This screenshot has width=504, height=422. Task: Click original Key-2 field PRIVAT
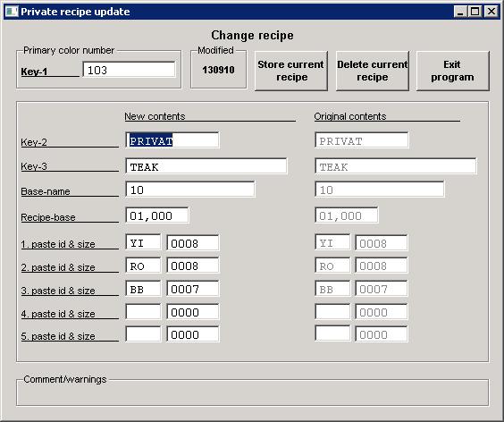(x=362, y=141)
